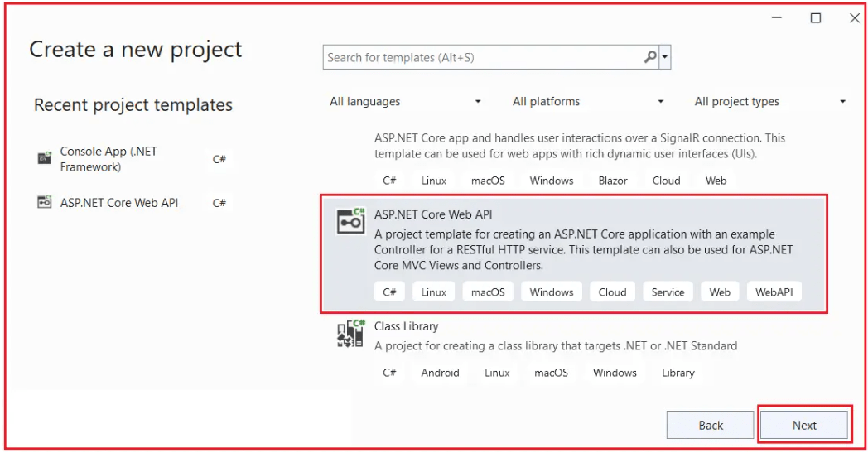Click the Service tag on Web API template
This screenshot has width=868, height=453.
coord(668,292)
